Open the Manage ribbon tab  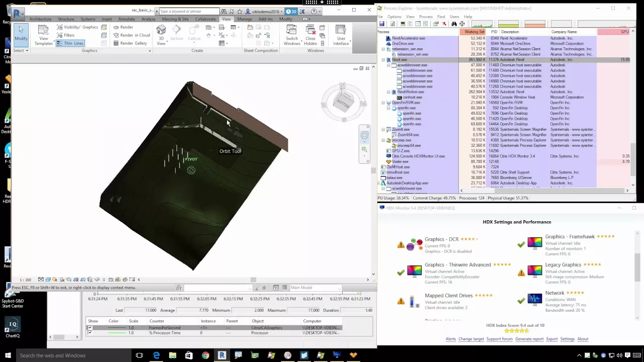tap(245, 19)
